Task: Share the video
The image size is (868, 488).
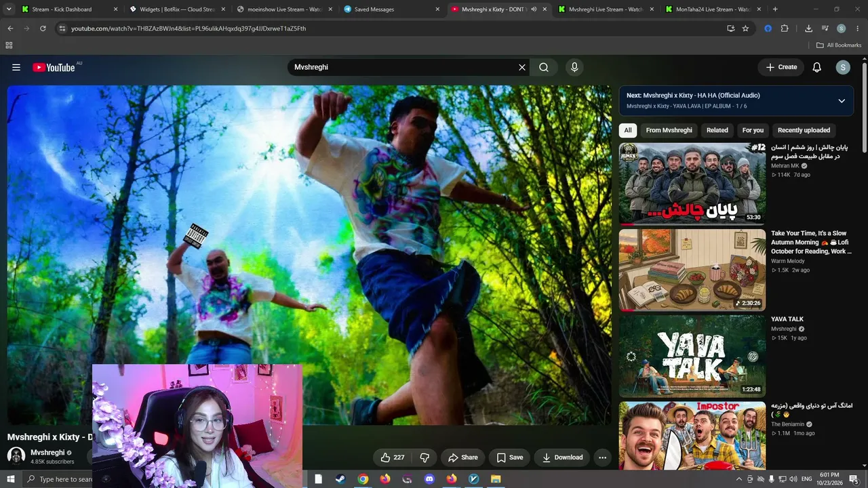Action: pos(463,457)
